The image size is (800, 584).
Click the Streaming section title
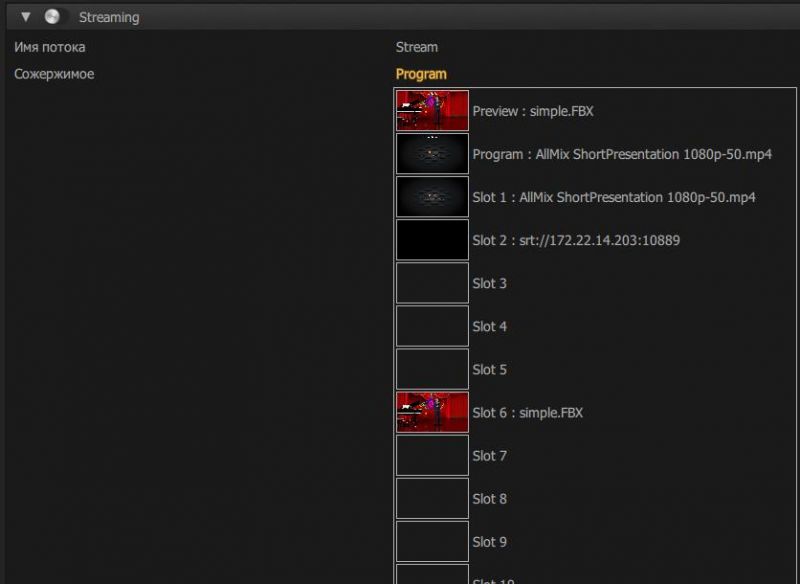[x=109, y=17]
